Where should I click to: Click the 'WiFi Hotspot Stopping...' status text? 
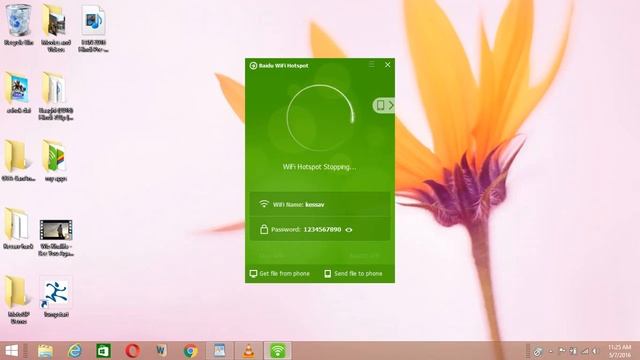(x=319, y=167)
